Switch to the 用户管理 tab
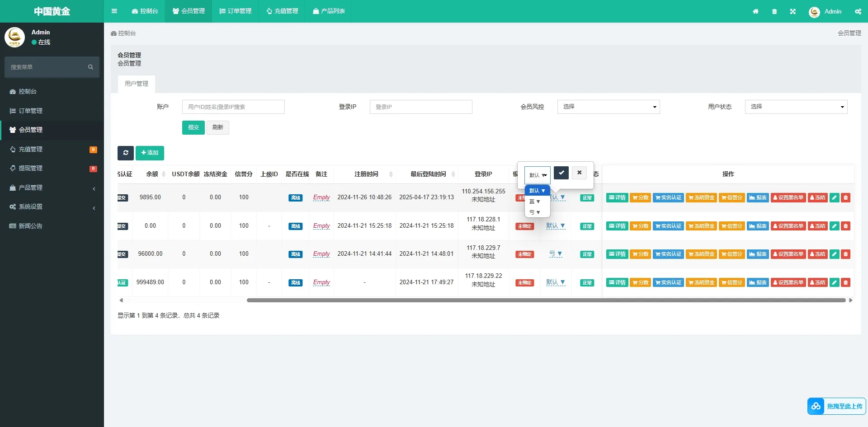This screenshot has height=427, width=868. coord(137,84)
